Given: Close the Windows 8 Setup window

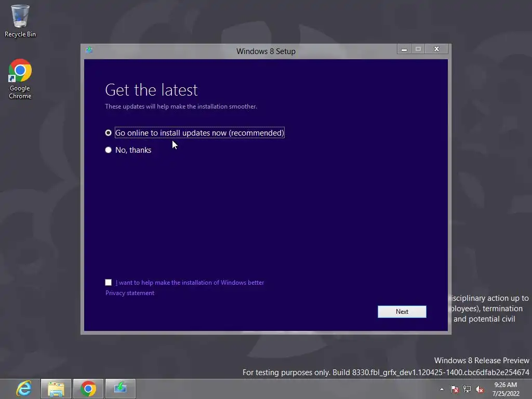Looking at the screenshot, I should pos(436,49).
